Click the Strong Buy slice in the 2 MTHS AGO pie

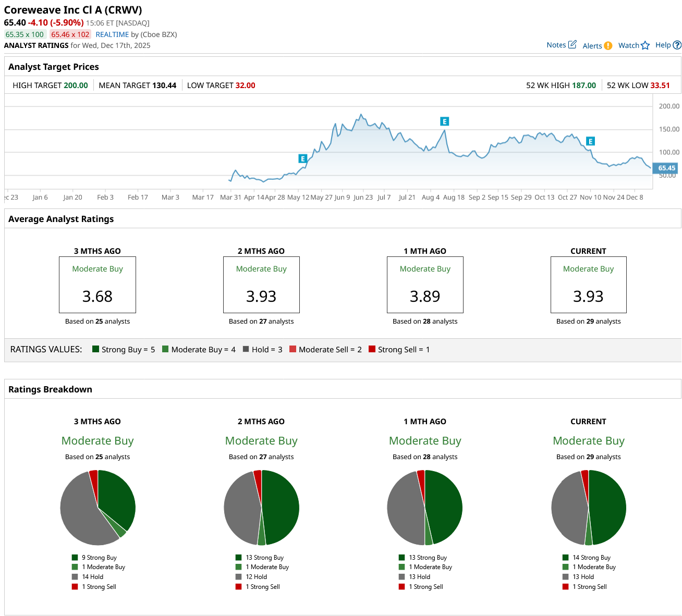click(281, 508)
